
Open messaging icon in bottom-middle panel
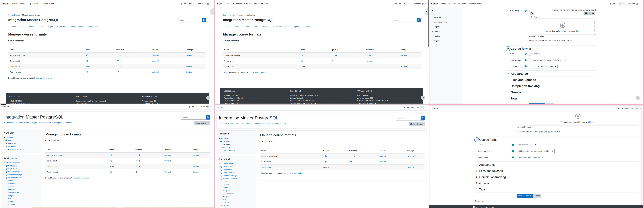[408, 108]
